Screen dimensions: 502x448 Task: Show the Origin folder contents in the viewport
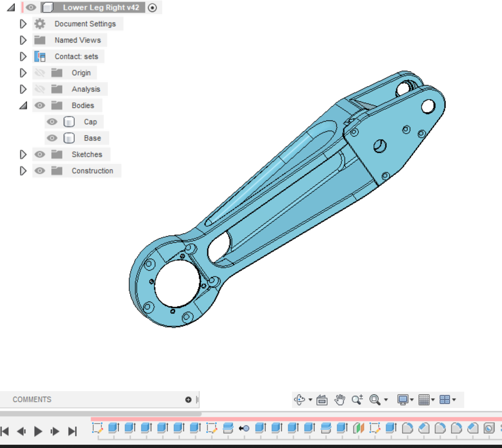tap(40, 73)
